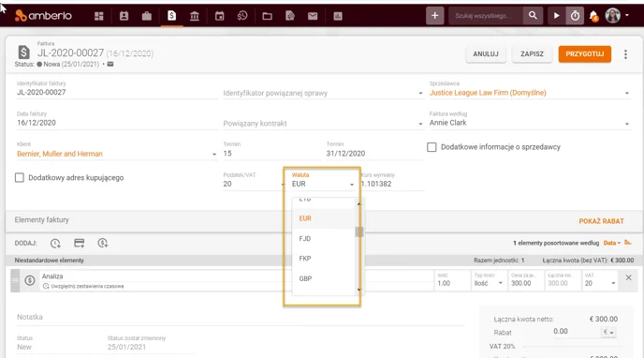Click the Data faktury field
The width and height of the screenshot is (644, 358).
pos(117,123)
